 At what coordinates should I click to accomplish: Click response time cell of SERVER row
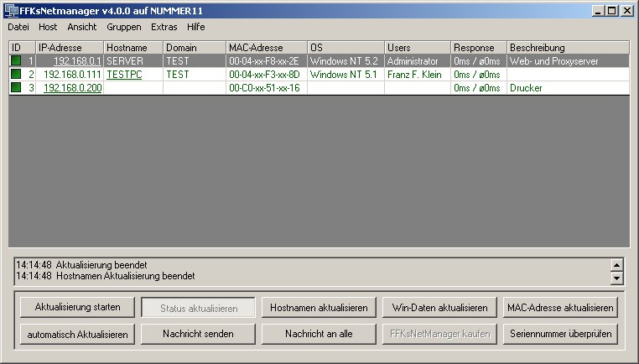click(x=477, y=61)
